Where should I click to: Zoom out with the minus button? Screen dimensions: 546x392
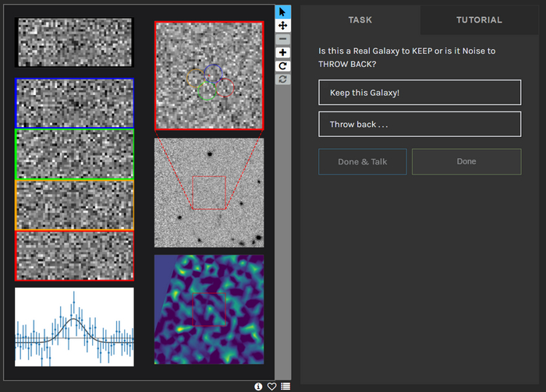point(282,39)
